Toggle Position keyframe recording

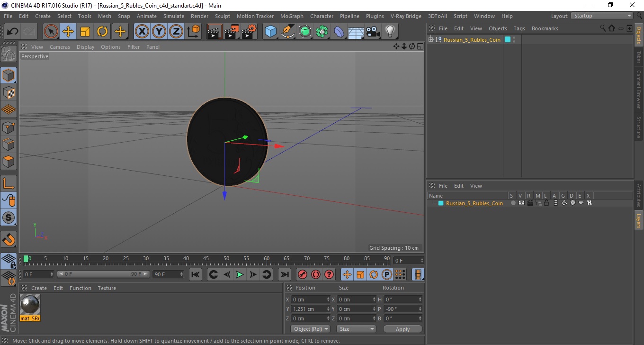pos(347,274)
